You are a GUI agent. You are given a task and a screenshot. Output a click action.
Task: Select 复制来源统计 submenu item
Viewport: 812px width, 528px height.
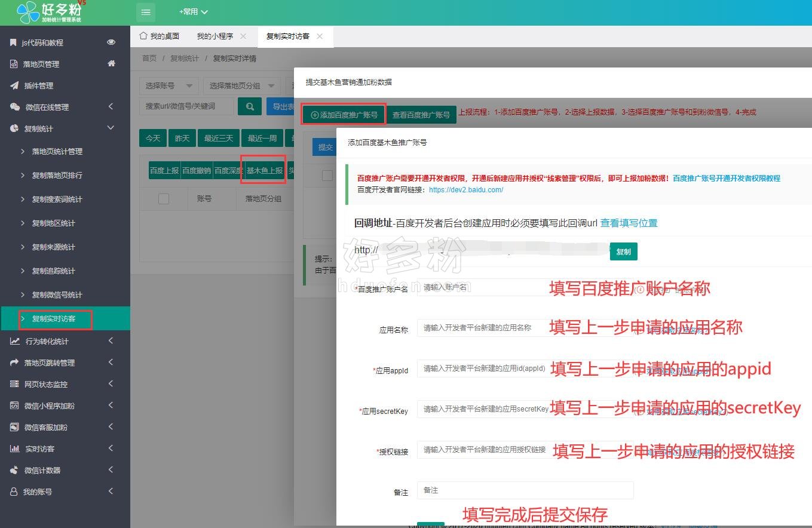(x=54, y=247)
